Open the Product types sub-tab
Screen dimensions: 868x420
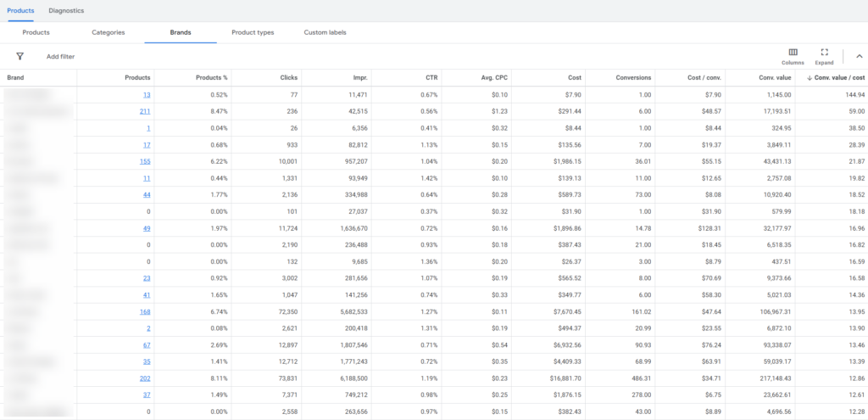[x=253, y=32]
